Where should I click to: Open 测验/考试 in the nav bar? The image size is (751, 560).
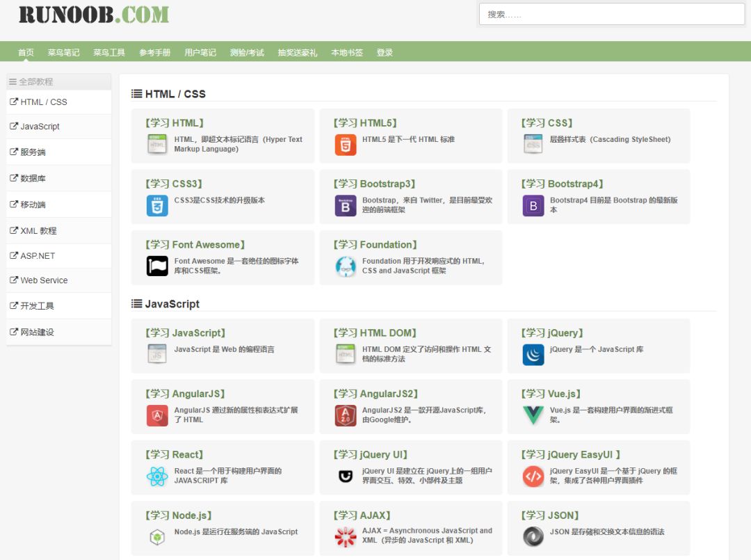point(247,53)
